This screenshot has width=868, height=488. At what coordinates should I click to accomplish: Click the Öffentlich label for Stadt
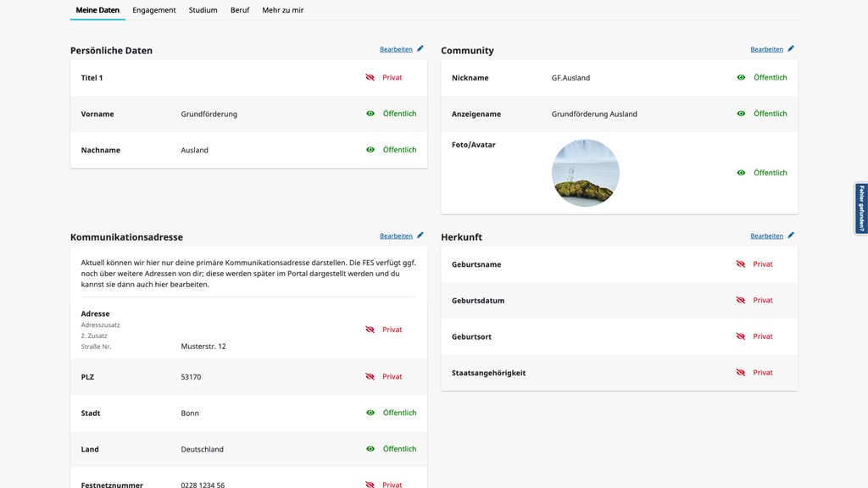click(400, 413)
